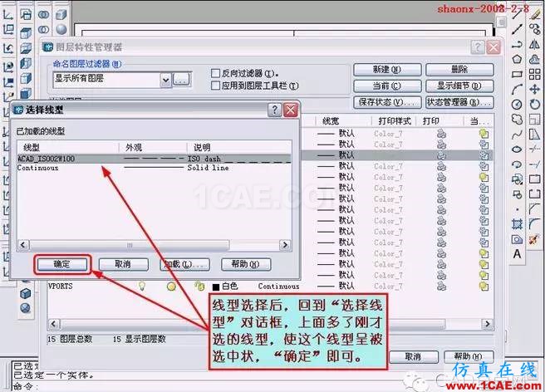Select the Copy Object tool

(535, 29)
